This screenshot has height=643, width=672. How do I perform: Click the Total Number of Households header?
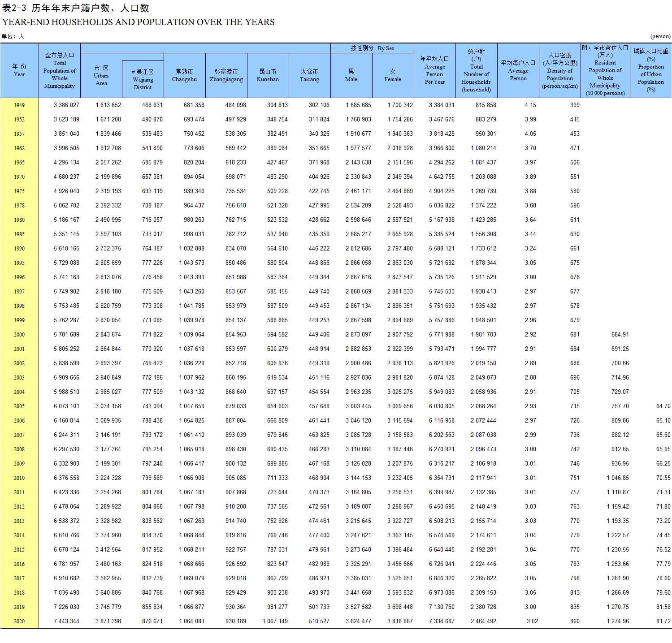click(x=476, y=70)
